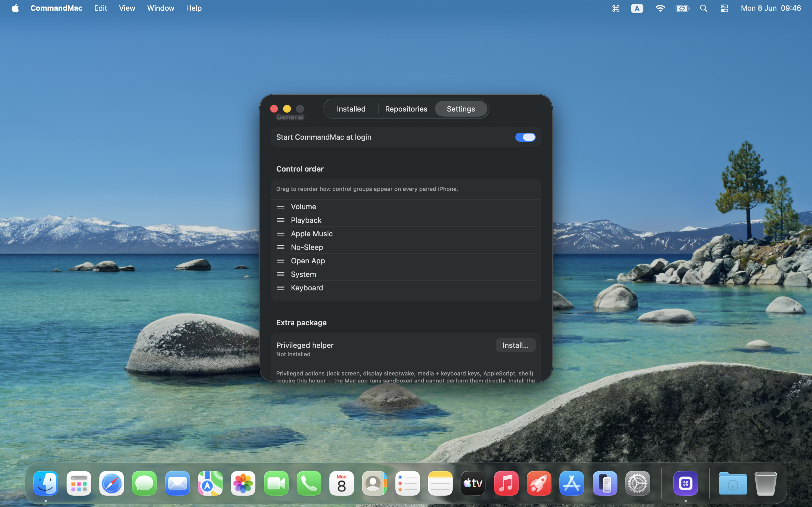Click the input source A icon
The image size is (812, 507).
(637, 8)
